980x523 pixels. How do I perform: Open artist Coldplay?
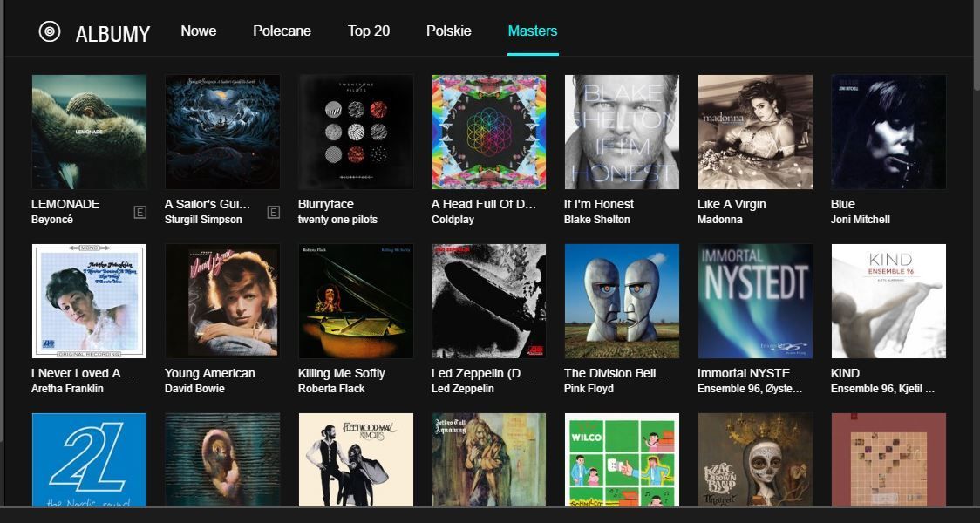click(x=453, y=220)
